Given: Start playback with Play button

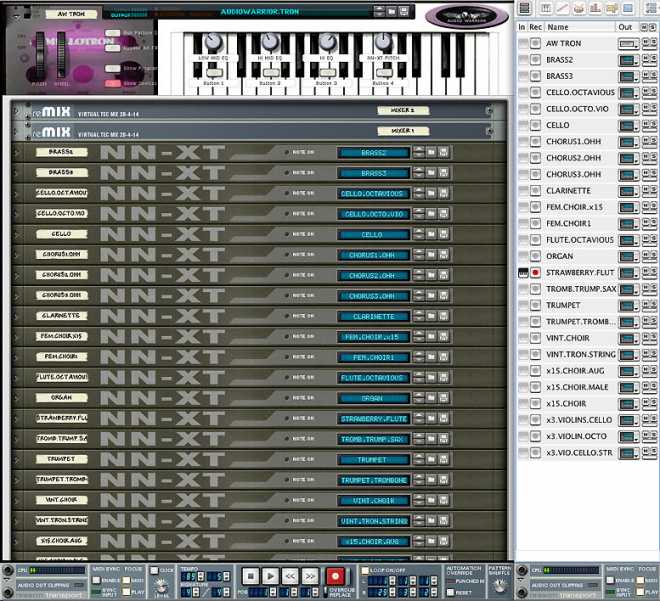Looking at the screenshot, I should 270,576.
